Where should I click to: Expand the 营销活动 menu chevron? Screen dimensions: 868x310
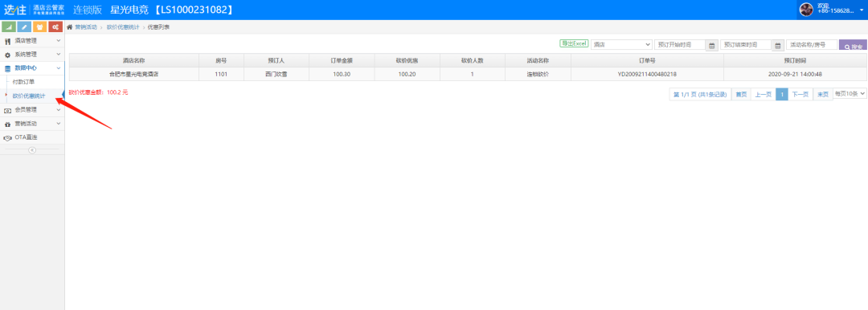tap(58, 124)
